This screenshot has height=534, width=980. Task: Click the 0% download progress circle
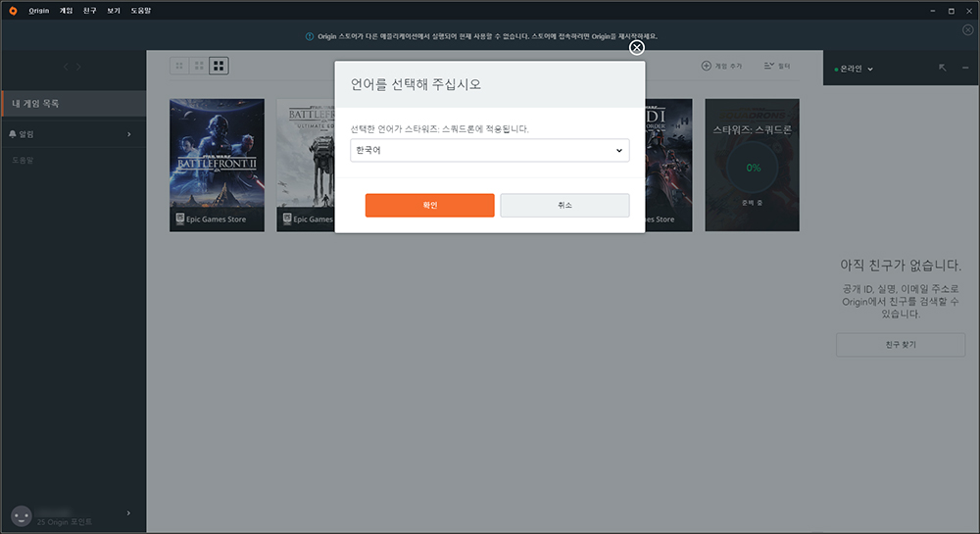tap(753, 168)
